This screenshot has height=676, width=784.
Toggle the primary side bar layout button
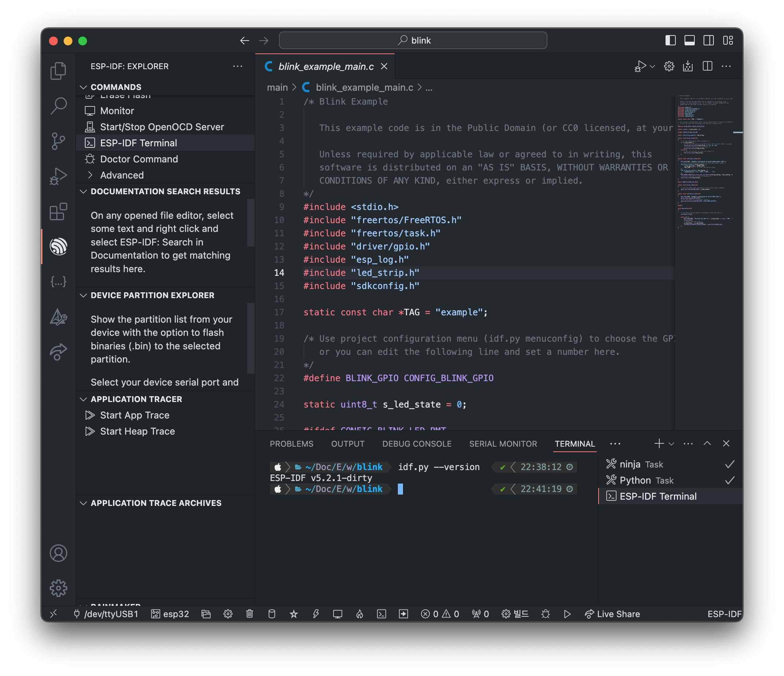pyautogui.click(x=670, y=41)
